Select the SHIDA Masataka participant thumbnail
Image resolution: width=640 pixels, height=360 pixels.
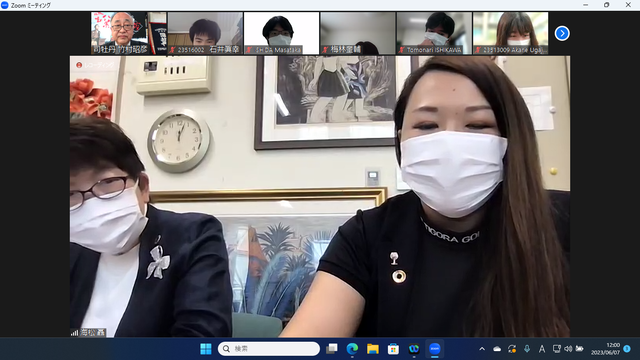click(282, 33)
